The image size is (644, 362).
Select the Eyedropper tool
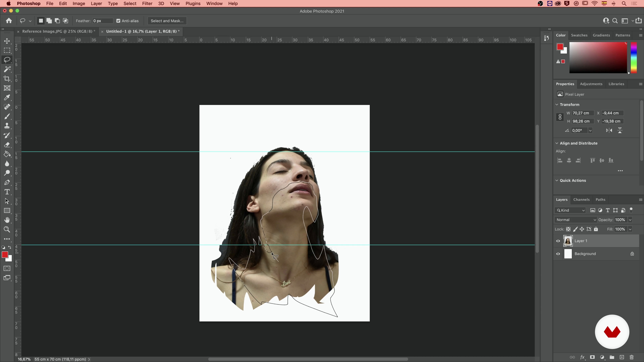coord(7,98)
